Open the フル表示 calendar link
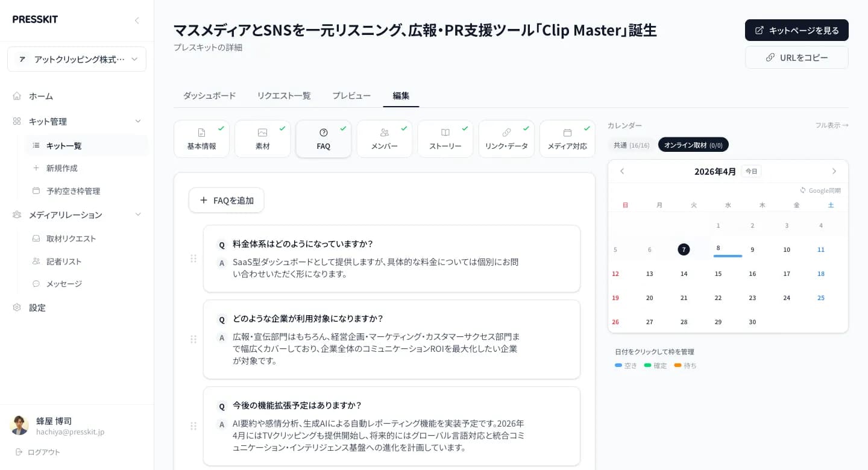Image resolution: width=868 pixels, height=470 pixels. point(832,125)
